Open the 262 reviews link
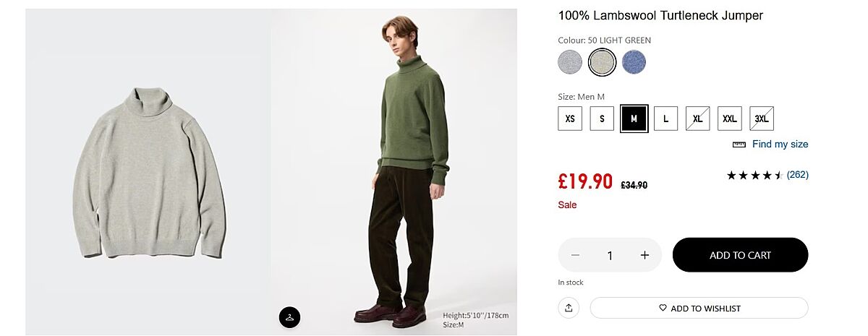Screen dimensions: 868x336 pos(797,175)
